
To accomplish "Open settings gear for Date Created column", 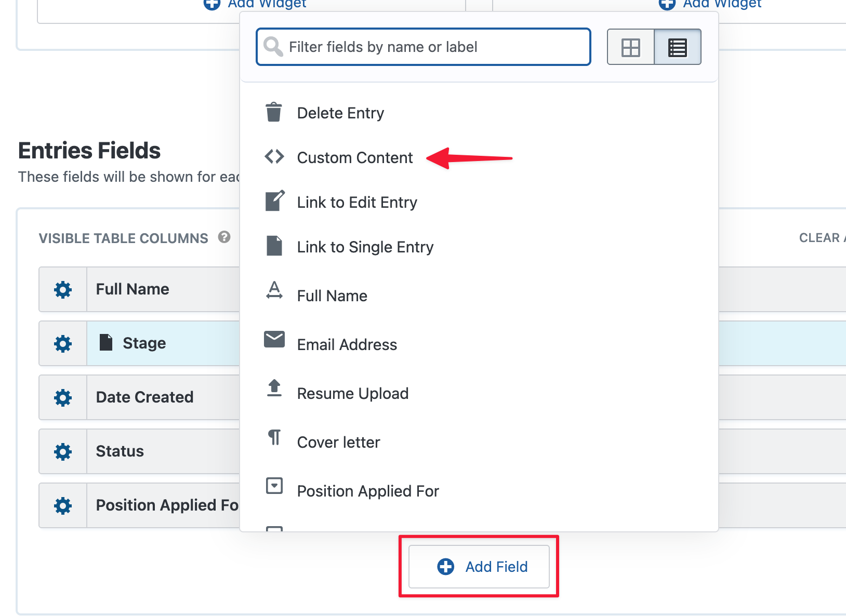I will pos(62,397).
